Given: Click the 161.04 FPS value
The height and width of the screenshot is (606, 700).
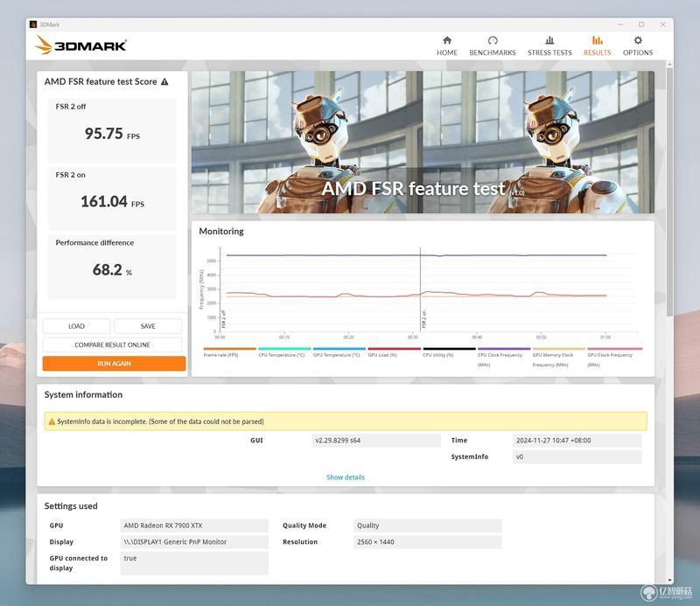Looking at the screenshot, I should (x=112, y=202).
